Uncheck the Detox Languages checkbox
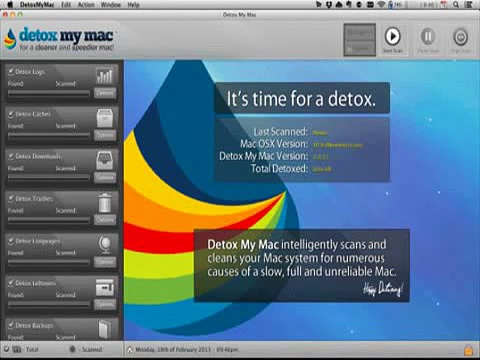Image resolution: width=480 pixels, height=360 pixels. coord(11,241)
